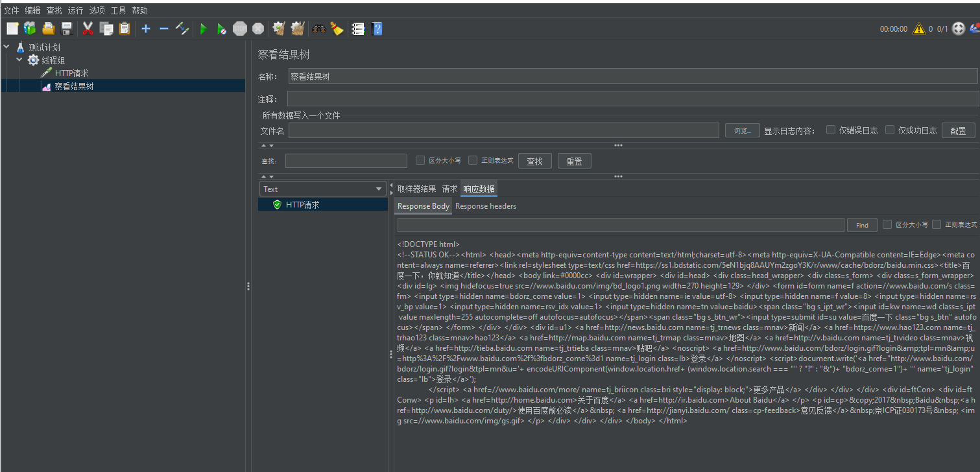Toggle 正则表达式 beside the Find button
Screen dimensions: 980x472
(x=937, y=224)
